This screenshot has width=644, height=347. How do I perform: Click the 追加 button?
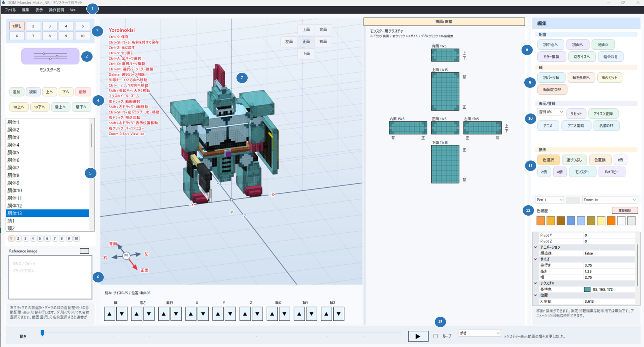(x=16, y=92)
